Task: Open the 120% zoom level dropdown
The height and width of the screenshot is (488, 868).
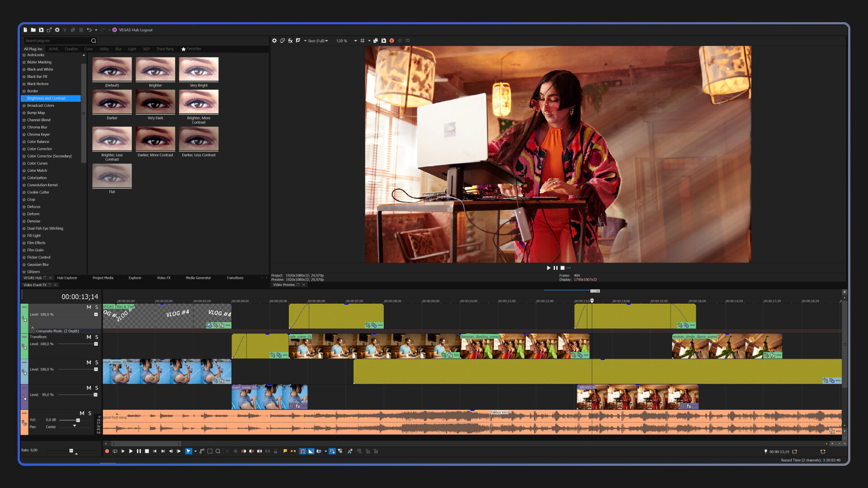Action: tap(355, 41)
